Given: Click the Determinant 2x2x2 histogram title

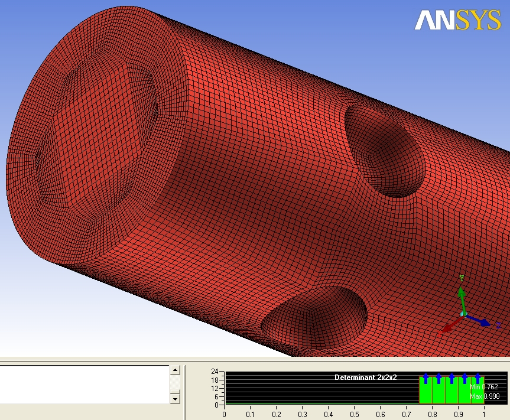Looking at the screenshot, I should (366, 377).
